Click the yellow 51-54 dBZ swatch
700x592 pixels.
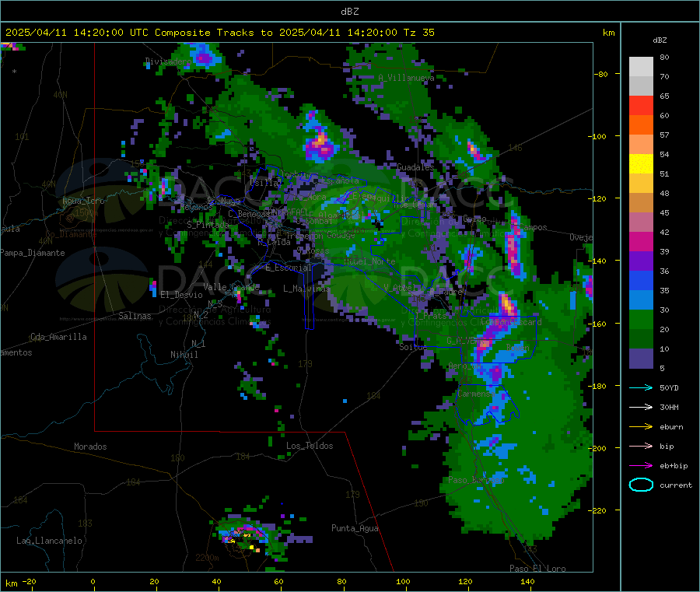[641, 164]
